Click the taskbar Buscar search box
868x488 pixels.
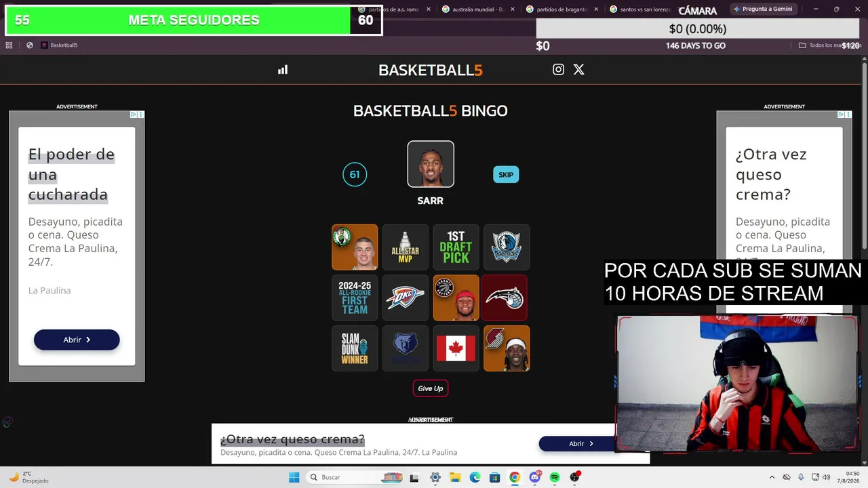(x=355, y=477)
